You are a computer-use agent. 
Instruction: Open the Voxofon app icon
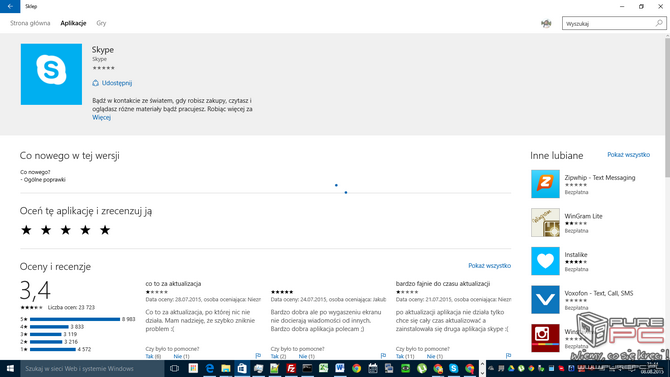(545, 300)
